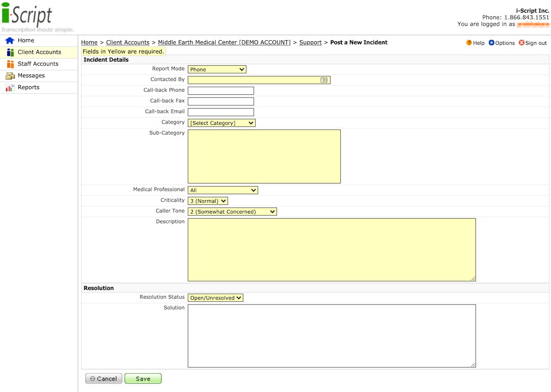Click inside the Call-back Phone field

tap(220, 90)
